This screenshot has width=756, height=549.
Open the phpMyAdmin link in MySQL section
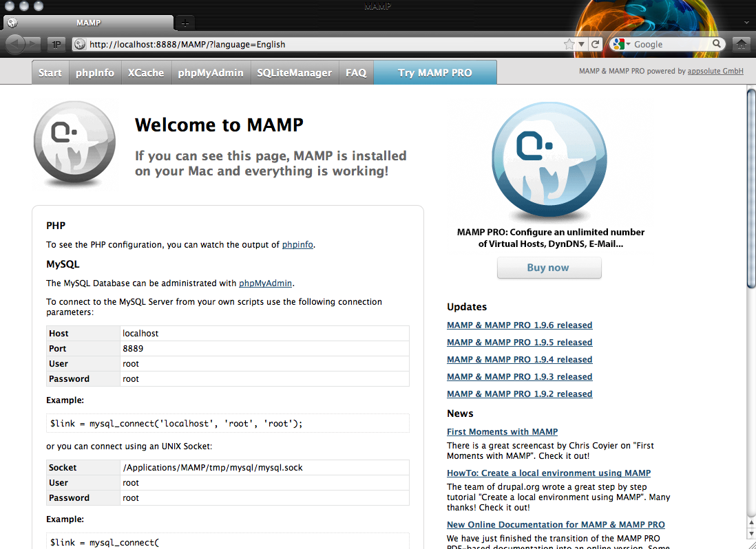(265, 283)
